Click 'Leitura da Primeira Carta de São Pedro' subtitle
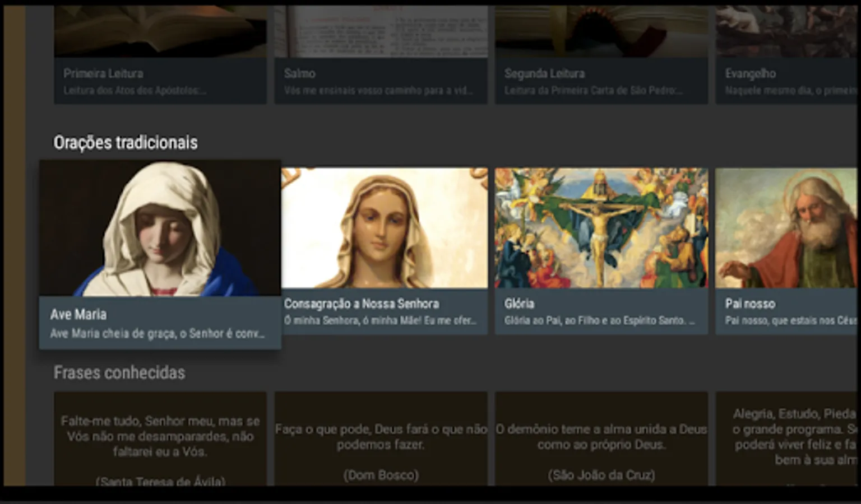 [593, 91]
